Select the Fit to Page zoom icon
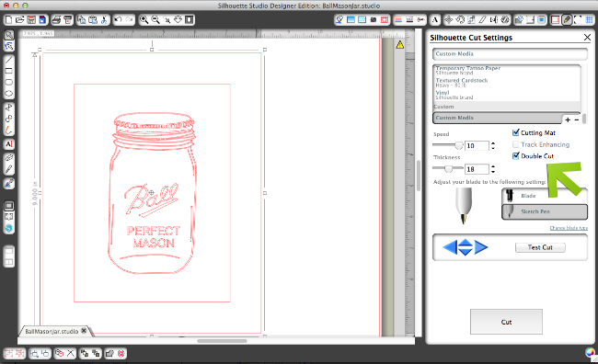This screenshot has height=364, width=598. coord(190,20)
